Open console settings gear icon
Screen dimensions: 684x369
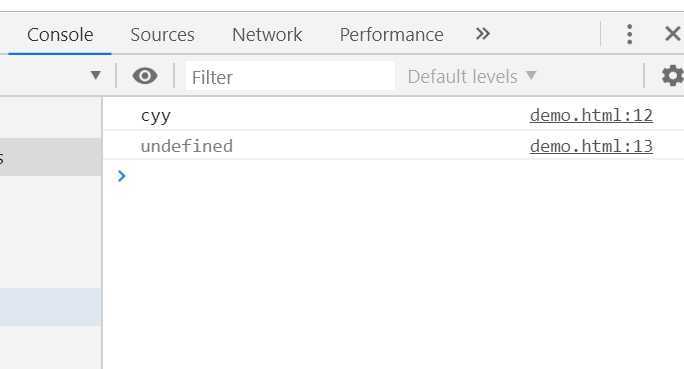pyautogui.click(x=673, y=76)
